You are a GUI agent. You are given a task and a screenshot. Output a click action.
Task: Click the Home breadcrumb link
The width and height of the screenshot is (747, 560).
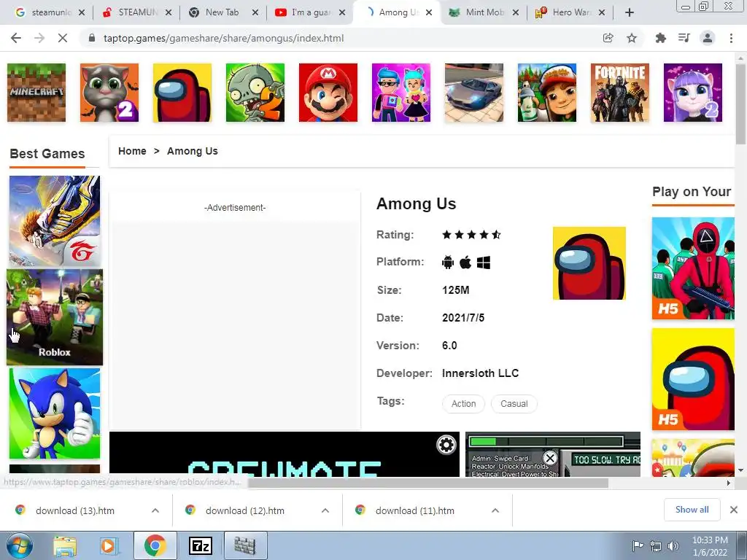132,151
